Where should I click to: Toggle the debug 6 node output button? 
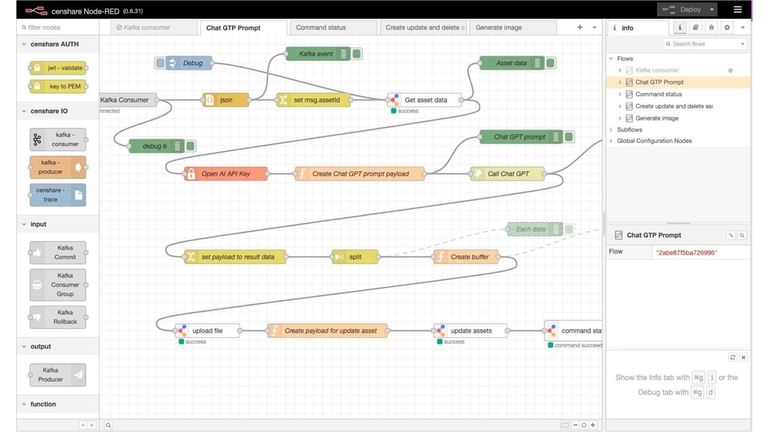pos(191,146)
